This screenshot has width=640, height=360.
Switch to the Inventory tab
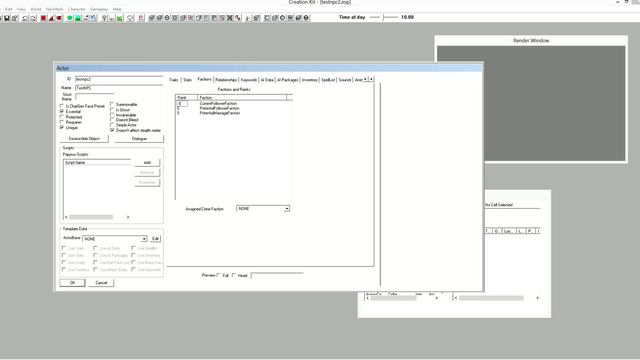click(310, 80)
